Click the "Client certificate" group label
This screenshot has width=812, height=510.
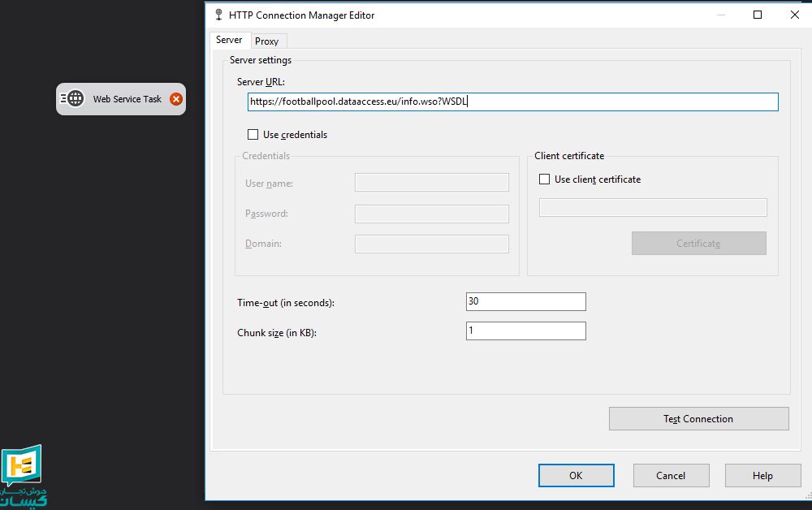click(x=569, y=156)
